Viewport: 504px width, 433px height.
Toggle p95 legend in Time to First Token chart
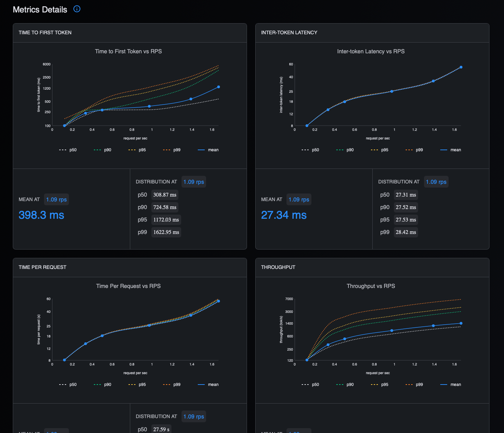coord(137,150)
